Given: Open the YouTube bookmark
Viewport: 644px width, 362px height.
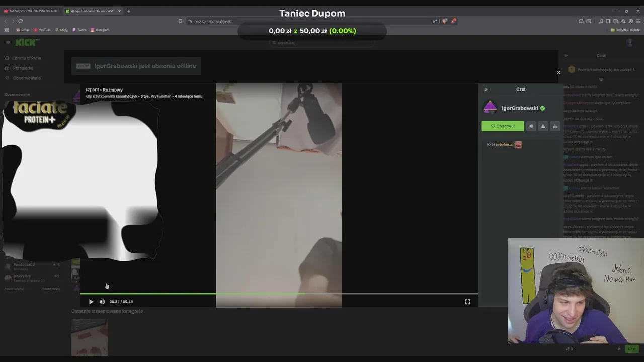Looking at the screenshot, I should (43, 30).
